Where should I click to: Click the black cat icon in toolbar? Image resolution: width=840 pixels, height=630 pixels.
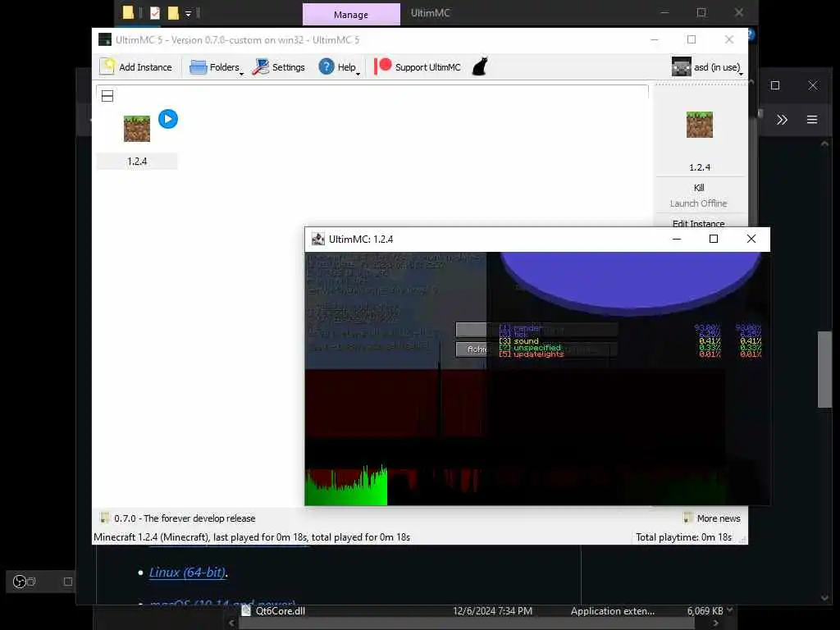point(480,67)
